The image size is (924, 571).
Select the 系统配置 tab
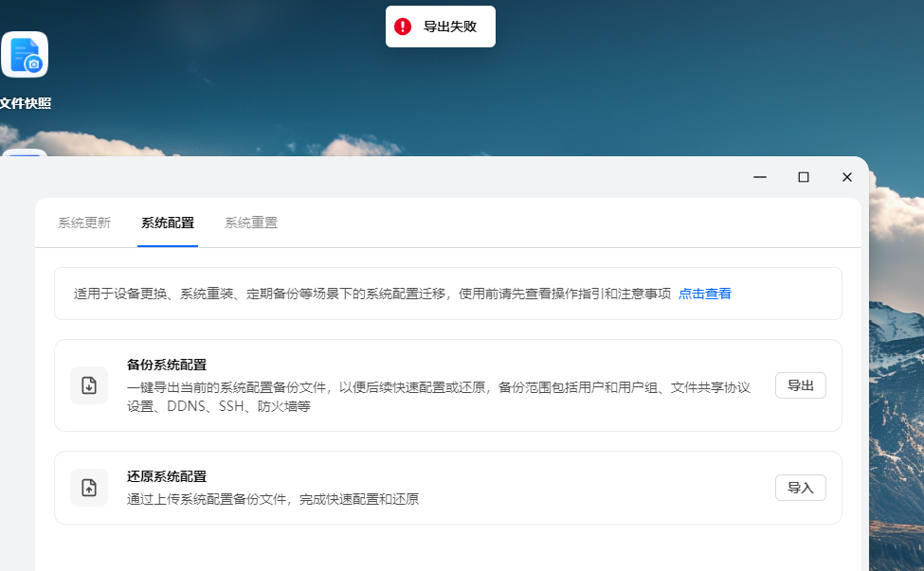(x=168, y=223)
